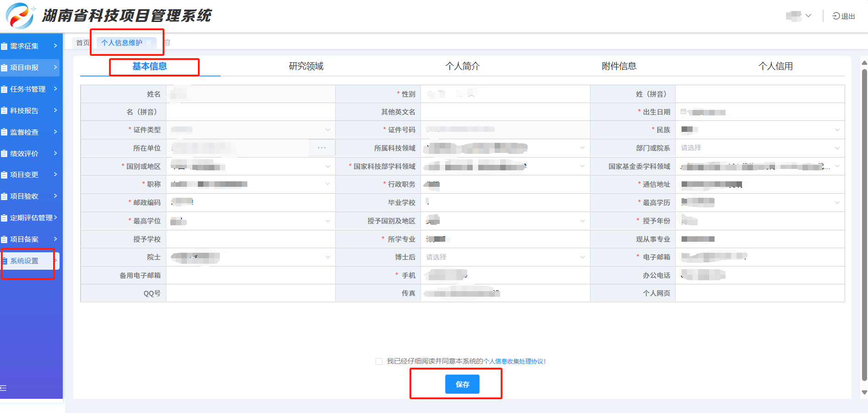
Task: Open the 民族 dropdown
Action: (759, 130)
